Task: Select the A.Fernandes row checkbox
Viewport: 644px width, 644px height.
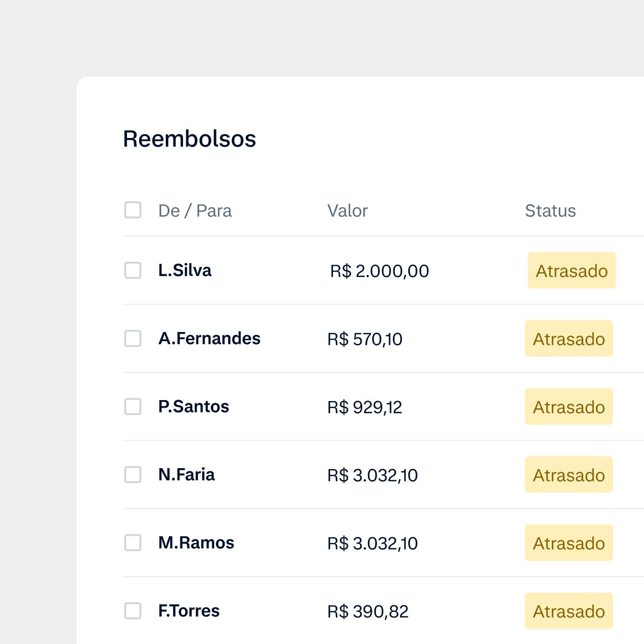Action: pyautogui.click(x=133, y=338)
